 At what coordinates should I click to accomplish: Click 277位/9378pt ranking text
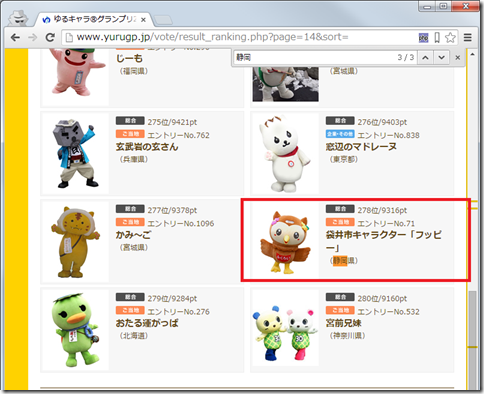[172, 210]
